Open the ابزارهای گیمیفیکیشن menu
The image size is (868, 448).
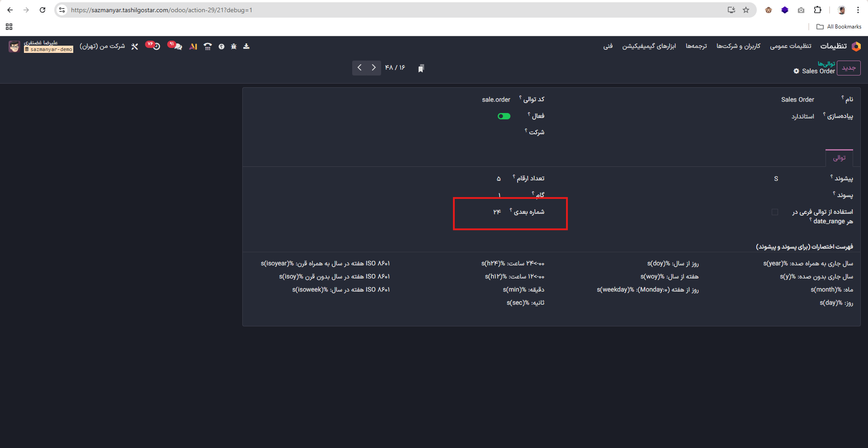coord(649,46)
